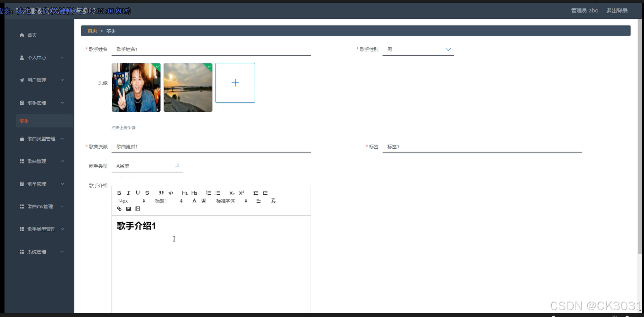
Task: Apply subscript formatting
Action: point(232,193)
